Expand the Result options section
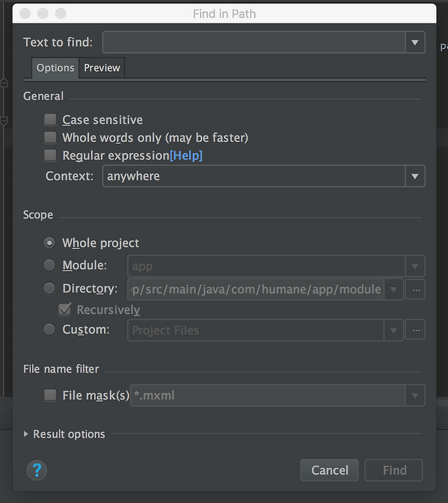 [26, 434]
